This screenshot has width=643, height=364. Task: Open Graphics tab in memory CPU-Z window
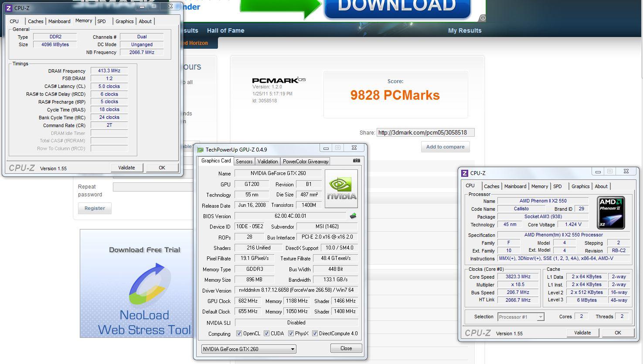coord(125,21)
